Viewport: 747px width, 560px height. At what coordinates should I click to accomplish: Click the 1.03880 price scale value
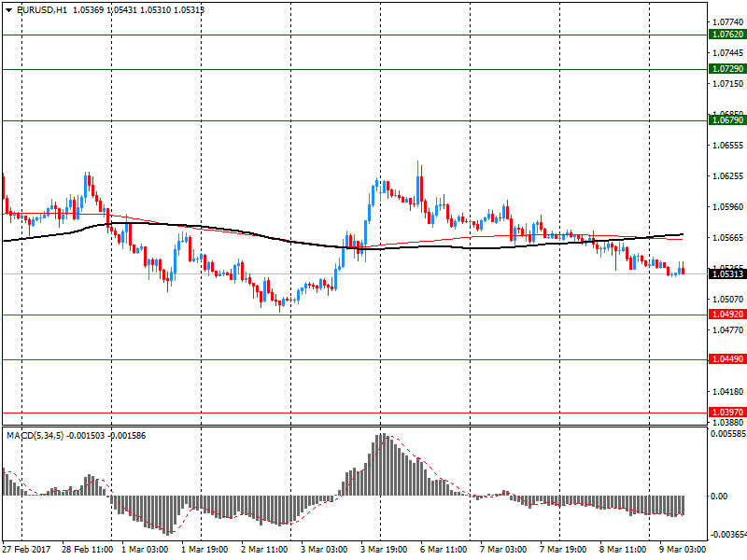[x=727, y=423]
